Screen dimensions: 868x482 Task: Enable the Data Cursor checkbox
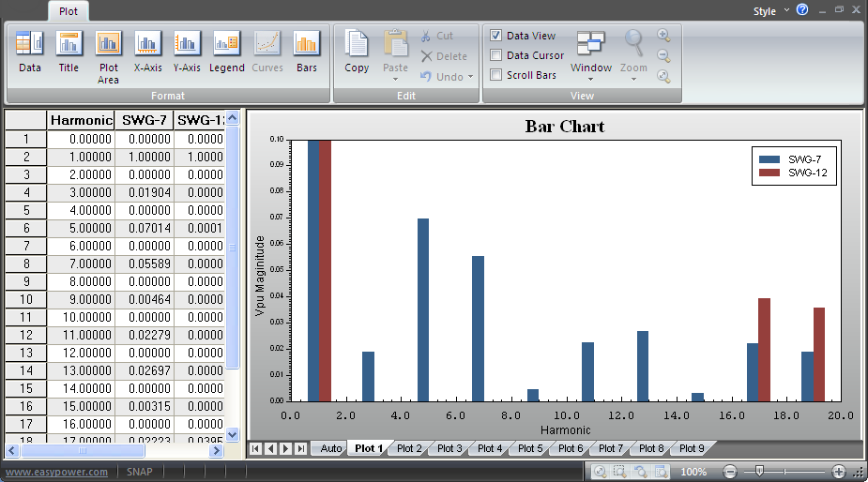click(496, 55)
